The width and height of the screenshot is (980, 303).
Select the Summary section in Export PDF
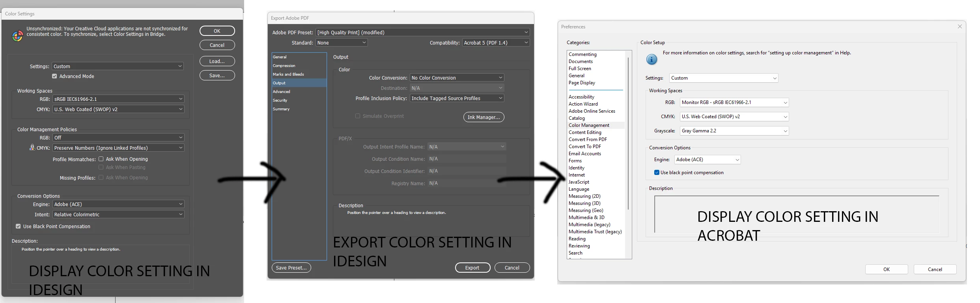click(299, 109)
